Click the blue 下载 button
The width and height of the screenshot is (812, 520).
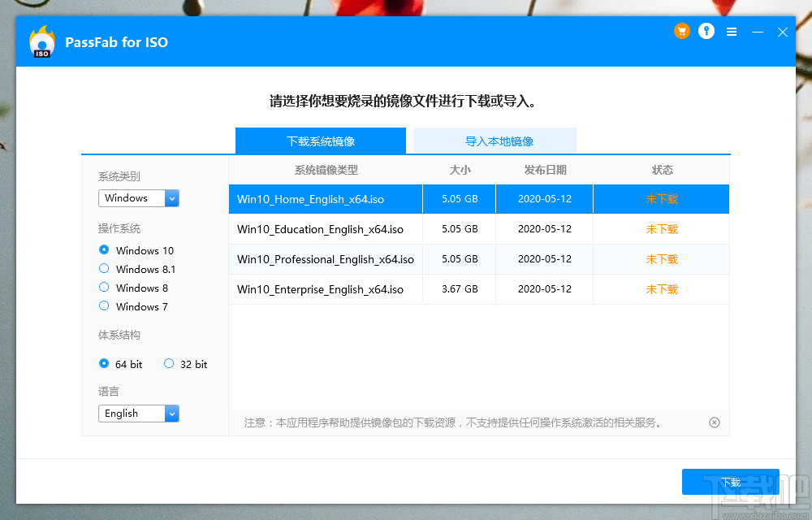(730, 481)
